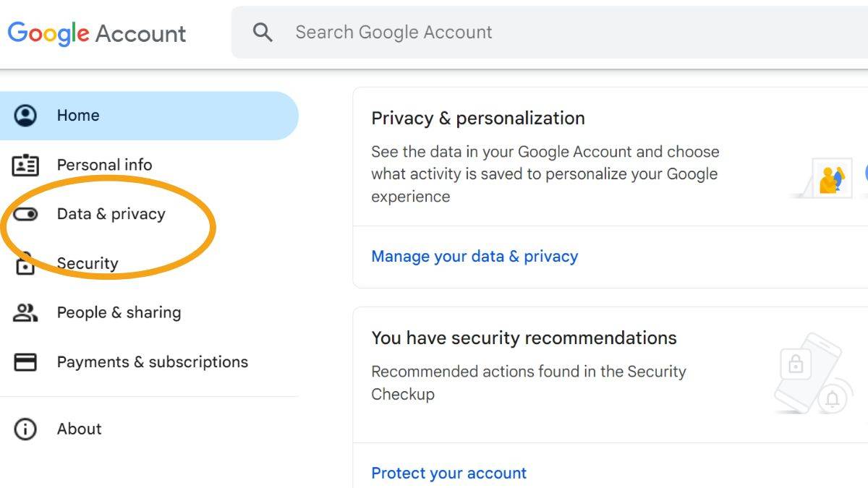Image resolution: width=868 pixels, height=488 pixels.
Task: Click the search magnifying glass icon
Action: (x=262, y=32)
